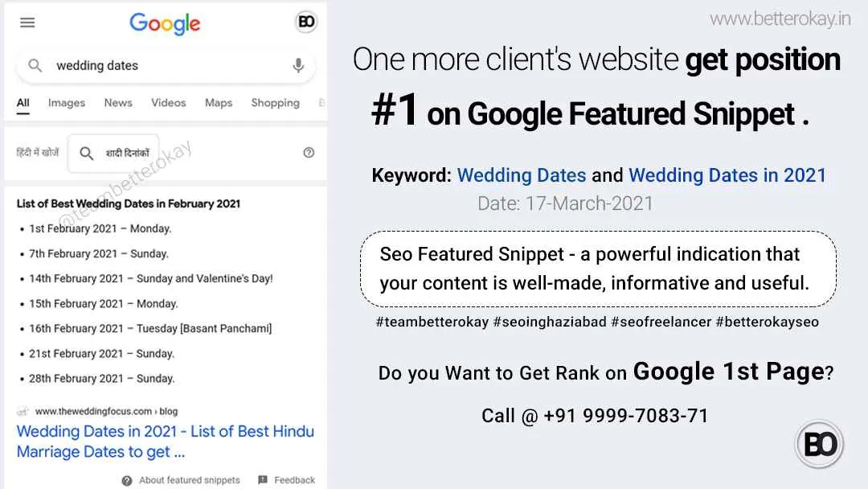Click the About featured snippets icon
The width and height of the screenshot is (868, 489).
click(x=127, y=480)
